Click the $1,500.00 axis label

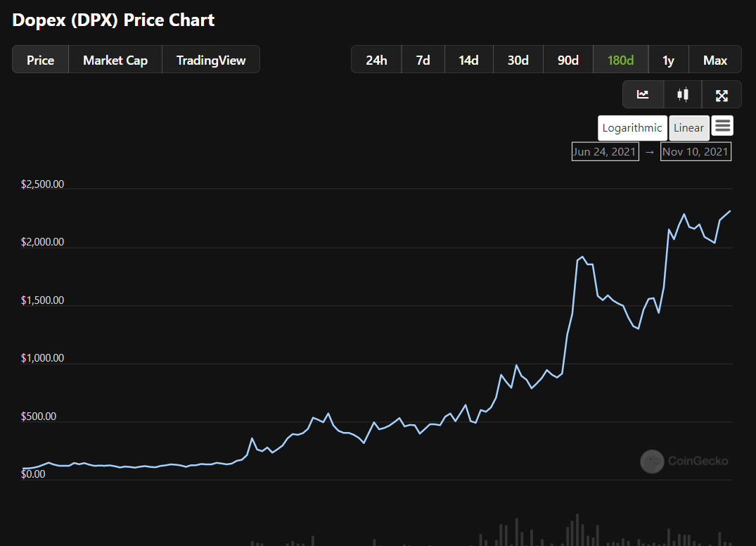(x=42, y=300)
